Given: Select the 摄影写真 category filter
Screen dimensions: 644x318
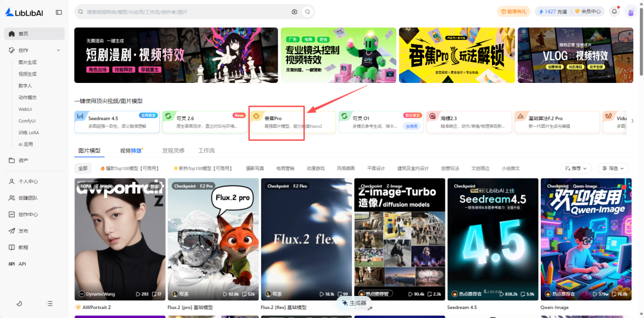Looking at the screenshot, I should (x=254, y=168).
